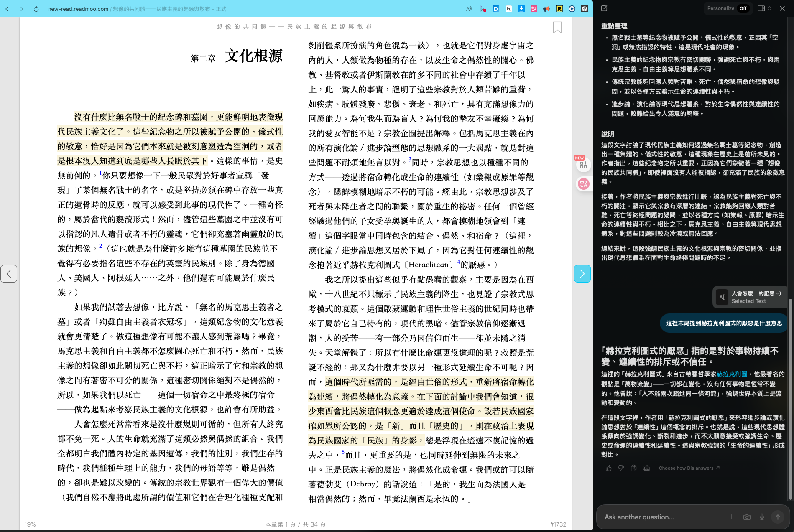Image resolution: width=794 pixels, height=532 pixels.
Task: Go to the next page with the blue arrow
Action: pyautogui.click(x=582, y=274)
